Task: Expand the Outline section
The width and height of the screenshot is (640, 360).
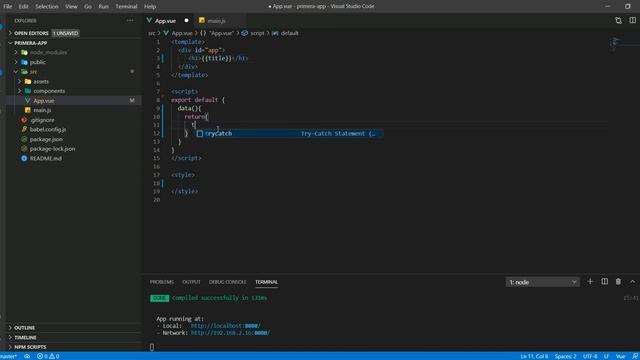Action: (x=24, y=328)
